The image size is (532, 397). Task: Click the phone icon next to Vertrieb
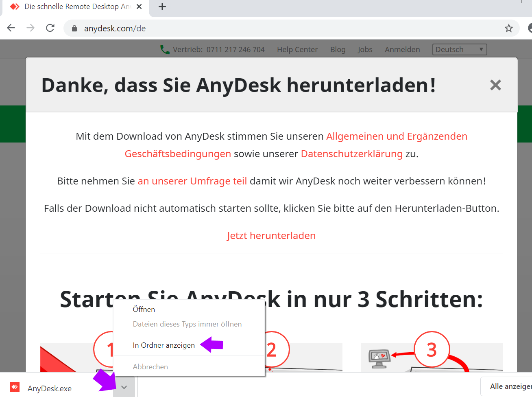[165, 50]
